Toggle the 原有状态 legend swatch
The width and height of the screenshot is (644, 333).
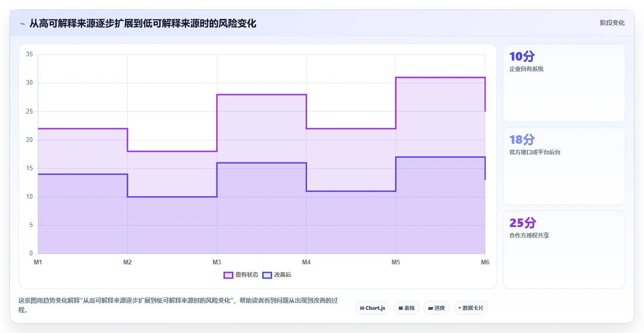[228, 275]
